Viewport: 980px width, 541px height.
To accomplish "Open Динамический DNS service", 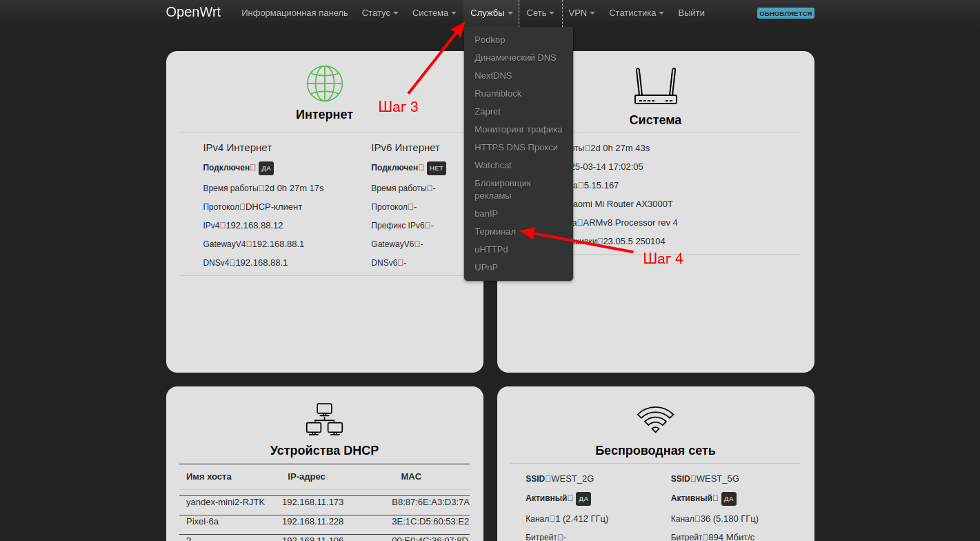I will pyautogui.click(x=515, y=57).
